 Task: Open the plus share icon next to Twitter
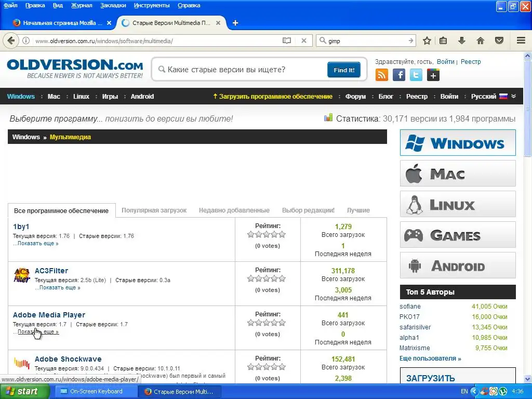point(433,75)
